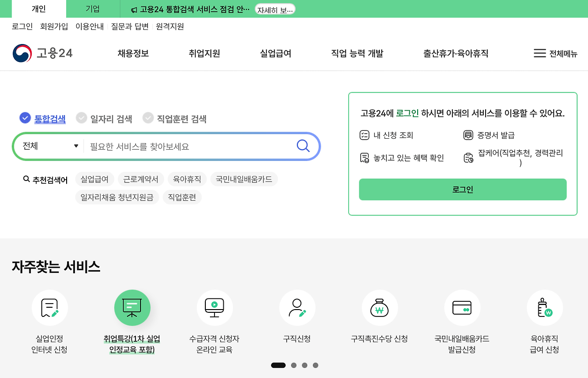Select the 구직신청 service icon
This screenshot has width=588, height=378.
(x=297, y=308)
